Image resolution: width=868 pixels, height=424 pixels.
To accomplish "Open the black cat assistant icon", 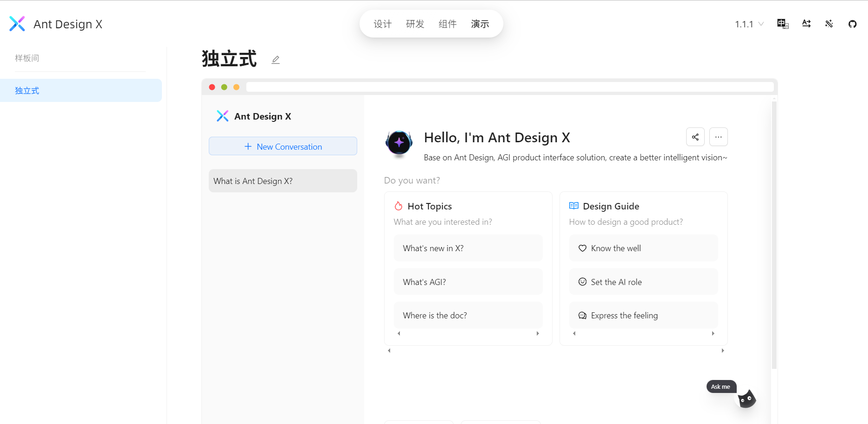I will point(746,399).
